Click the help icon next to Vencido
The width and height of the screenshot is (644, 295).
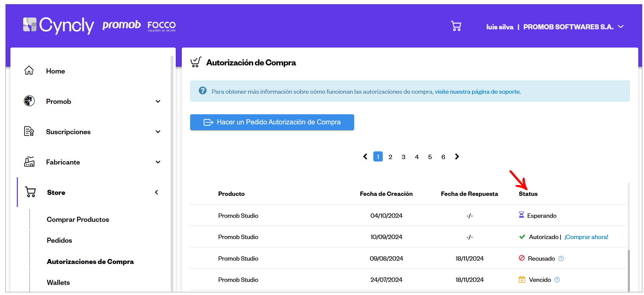point(557,280)
